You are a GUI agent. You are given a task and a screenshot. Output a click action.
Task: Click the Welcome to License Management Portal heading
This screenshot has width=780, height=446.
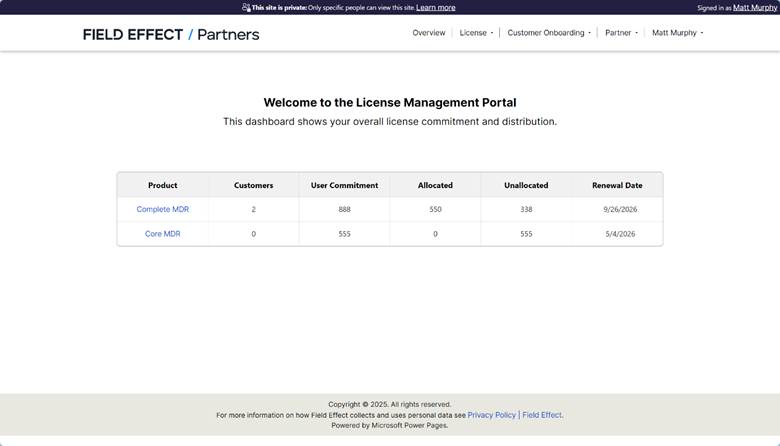click(x=390, y=102)
